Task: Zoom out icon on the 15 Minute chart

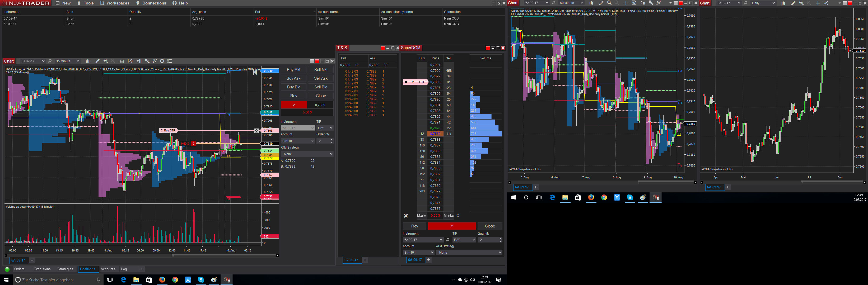Action: click(x=113, y=61)
